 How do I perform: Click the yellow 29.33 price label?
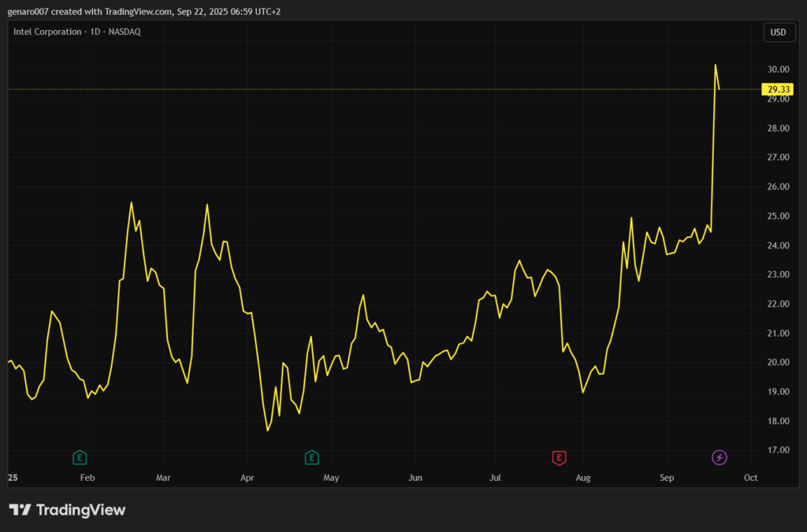pyautogui.click(x=778, y=90)
